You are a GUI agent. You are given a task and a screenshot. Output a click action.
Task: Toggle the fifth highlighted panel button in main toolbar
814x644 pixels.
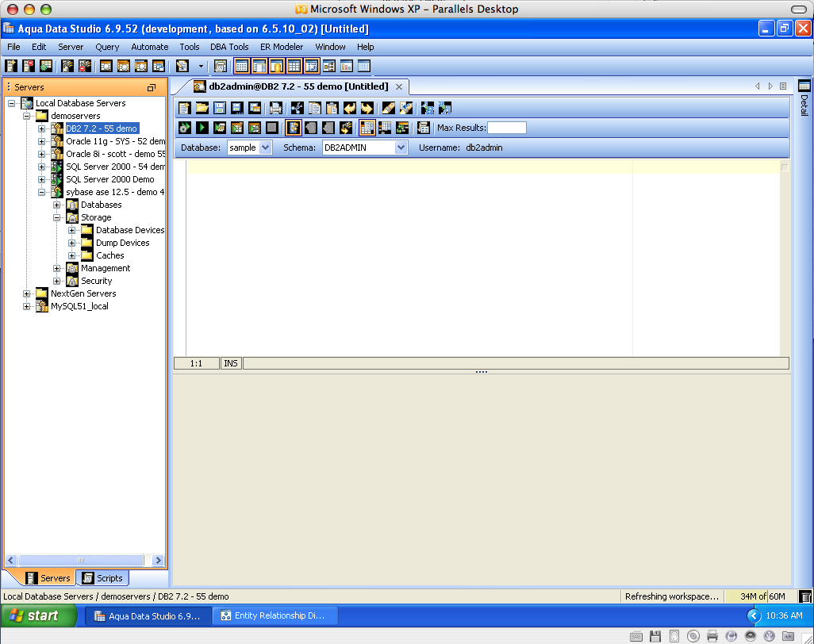point(312,66)
